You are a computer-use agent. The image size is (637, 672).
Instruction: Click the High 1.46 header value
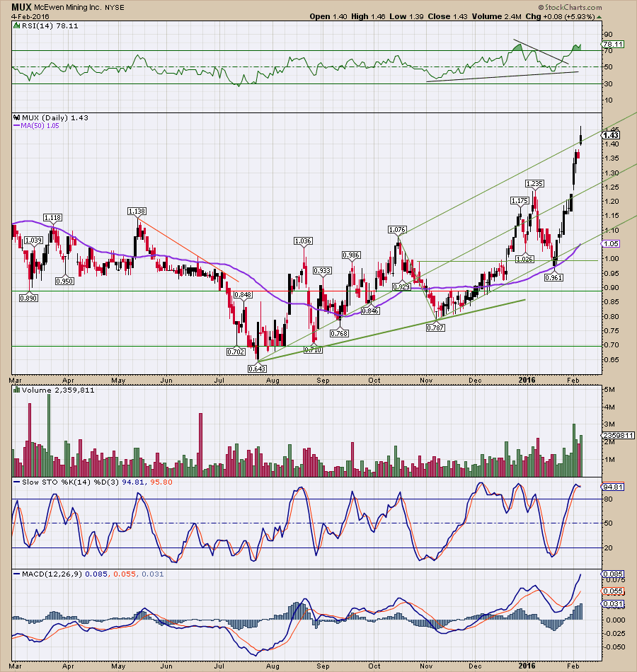coord(368,17)
